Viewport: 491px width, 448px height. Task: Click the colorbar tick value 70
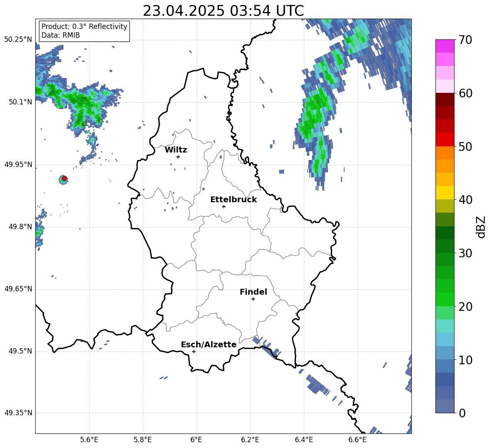coord(465,40)
